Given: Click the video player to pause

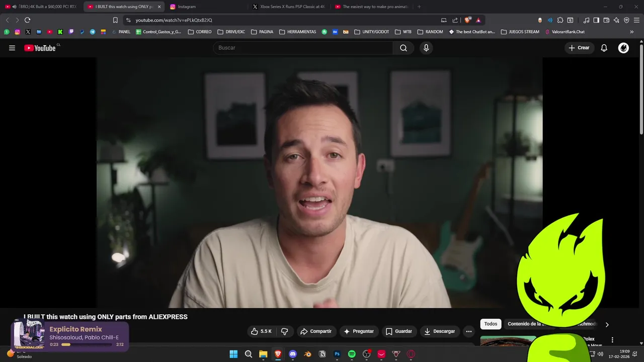Looking at the screenshot, I should [x=319, y=182].
